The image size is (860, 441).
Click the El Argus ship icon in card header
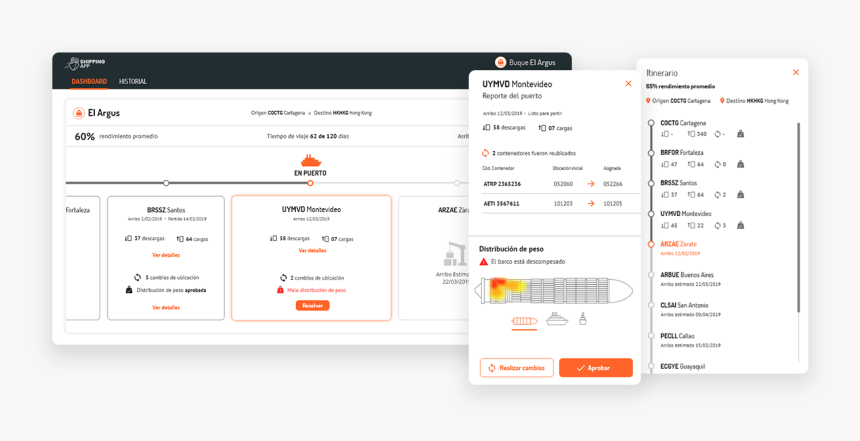pyautogui.click(x=78, y=113)
